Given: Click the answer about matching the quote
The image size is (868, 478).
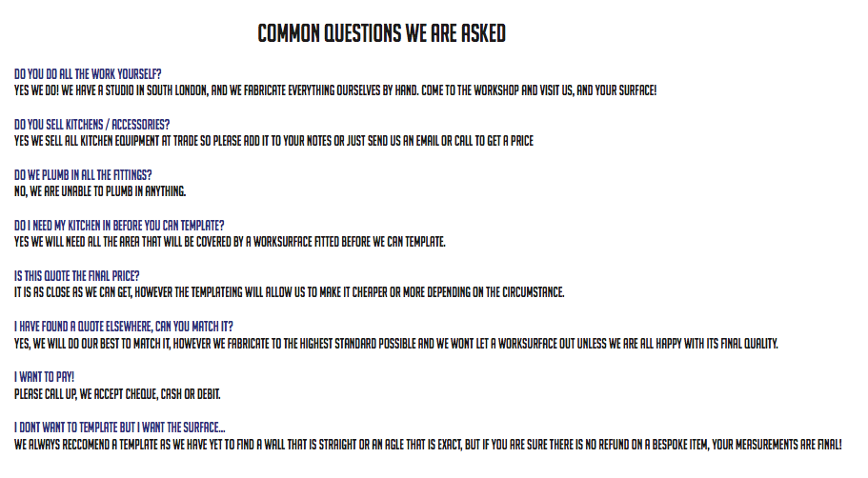Looking at the screenshot, I should pos(396,344).
